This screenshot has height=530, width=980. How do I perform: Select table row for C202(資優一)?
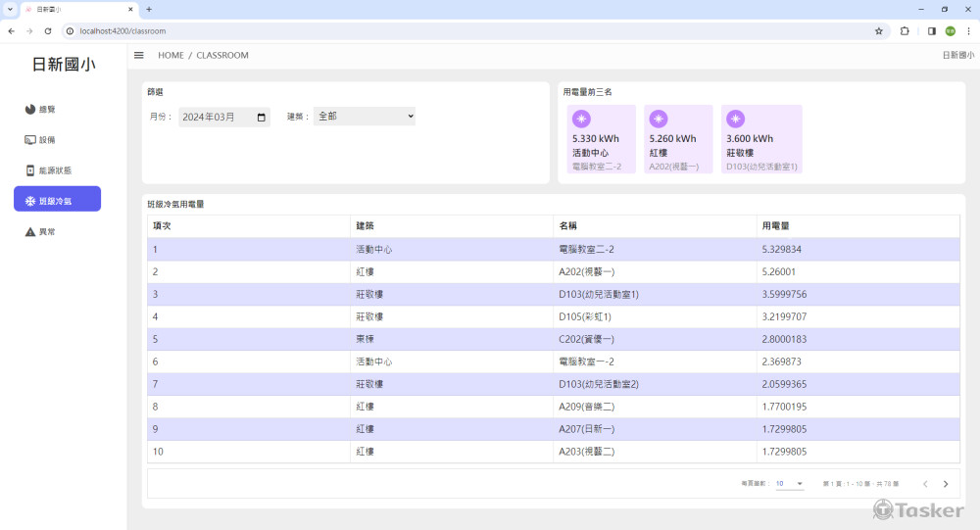coord(554,339)
